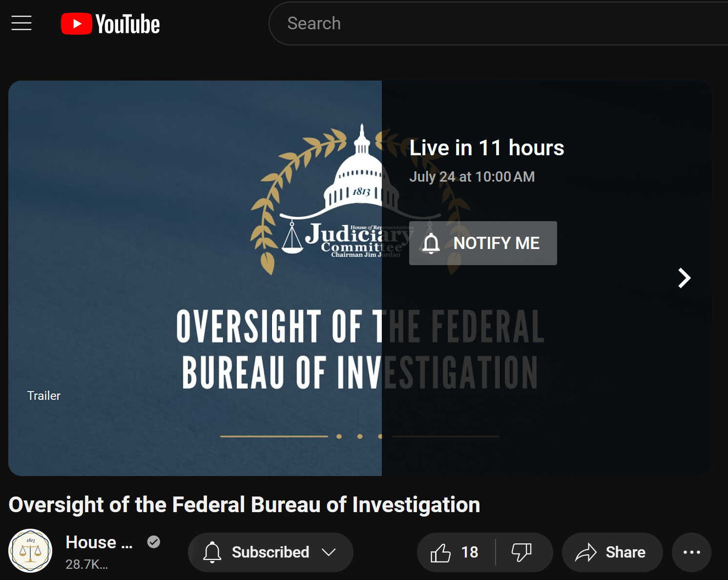Viewport: 728px width, 580px height.
Task: Advance to next video with right chevron
Action: pos(685,278)
